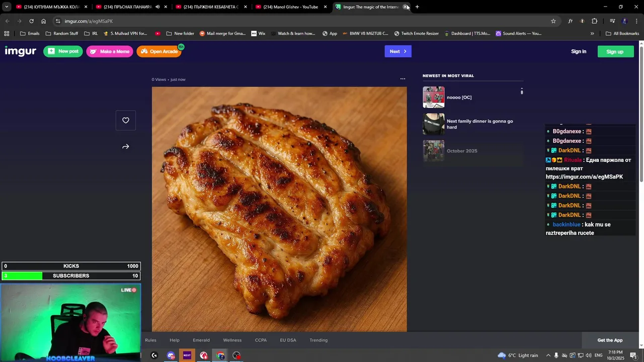Click the Get the App button

[x=610, y=340]
